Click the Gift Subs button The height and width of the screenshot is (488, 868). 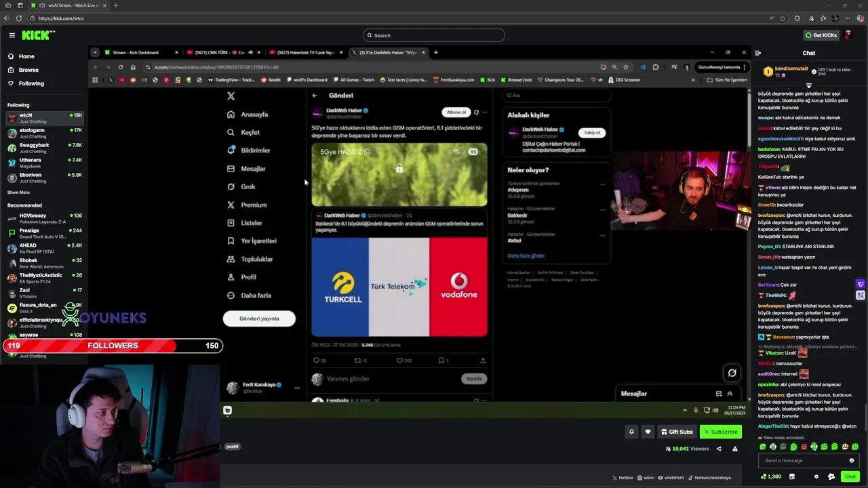tap(676, 432)
